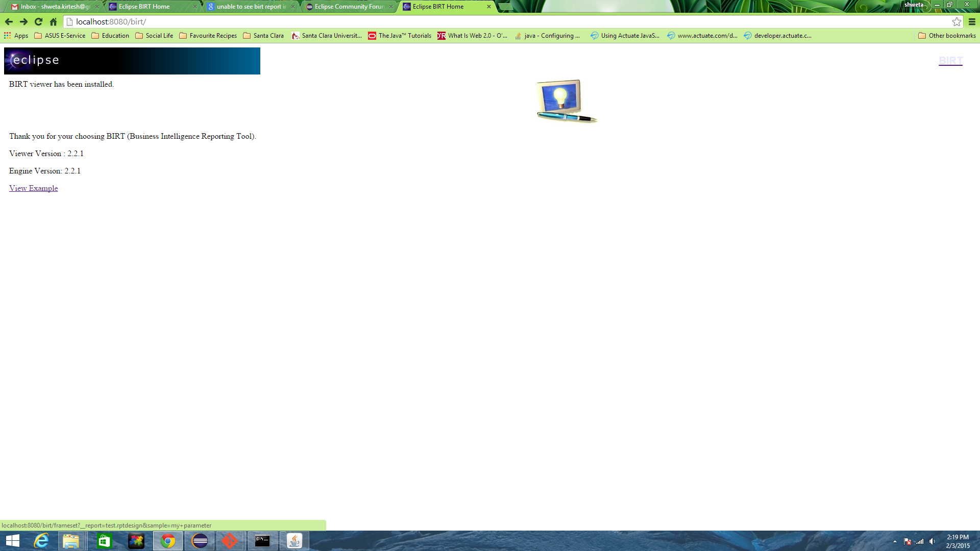
Task: Open the Action Center flag icon
Action: [x=908, y=541]
